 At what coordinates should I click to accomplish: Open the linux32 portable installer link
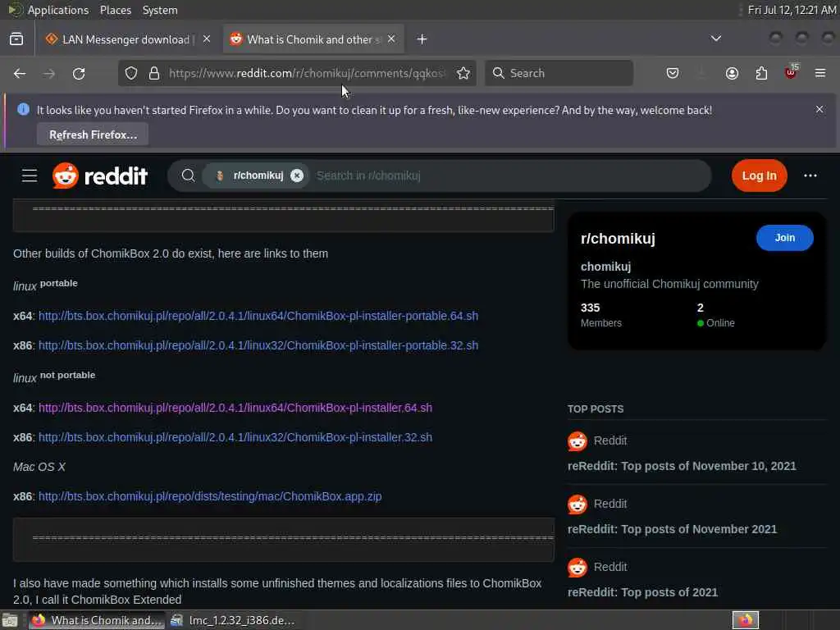258,345
